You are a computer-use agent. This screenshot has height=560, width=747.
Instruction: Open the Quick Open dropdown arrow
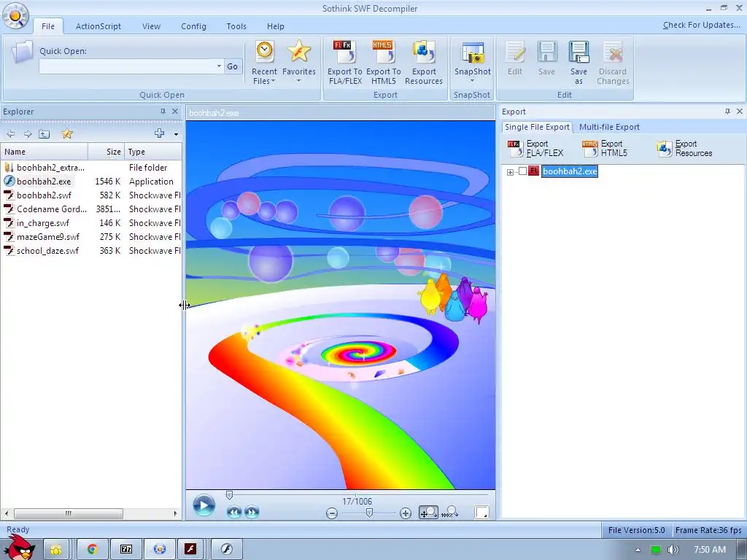(x=219, y=66)
